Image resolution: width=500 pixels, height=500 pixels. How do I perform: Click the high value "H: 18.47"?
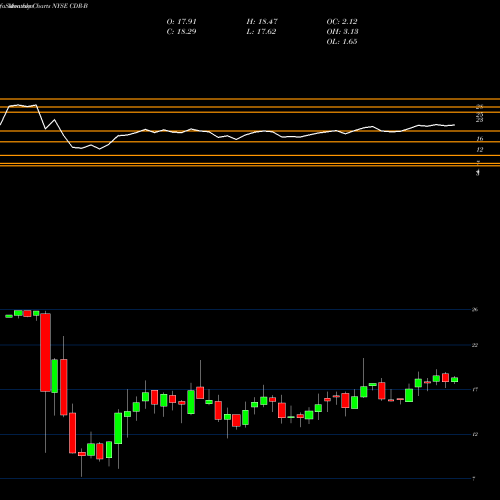(262, 21)
